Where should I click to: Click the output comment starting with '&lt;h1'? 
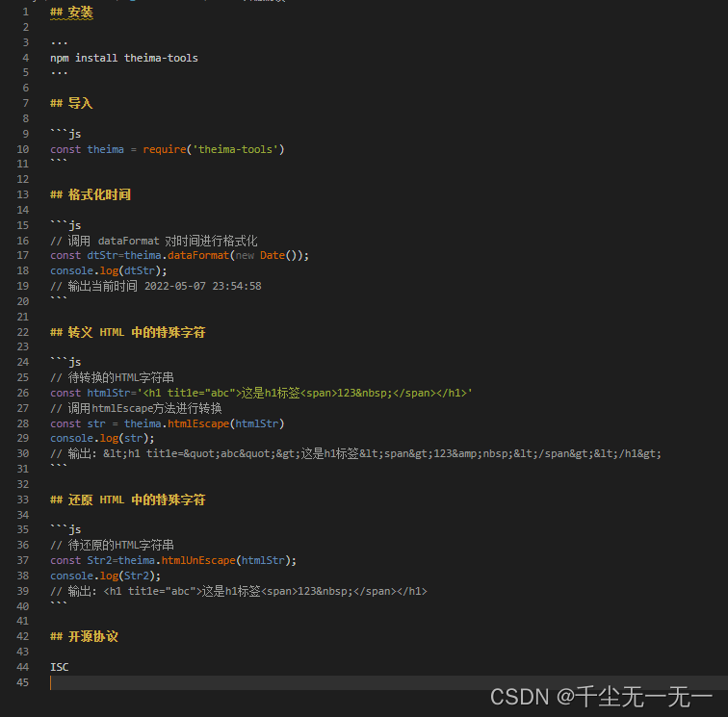(355, 453)
